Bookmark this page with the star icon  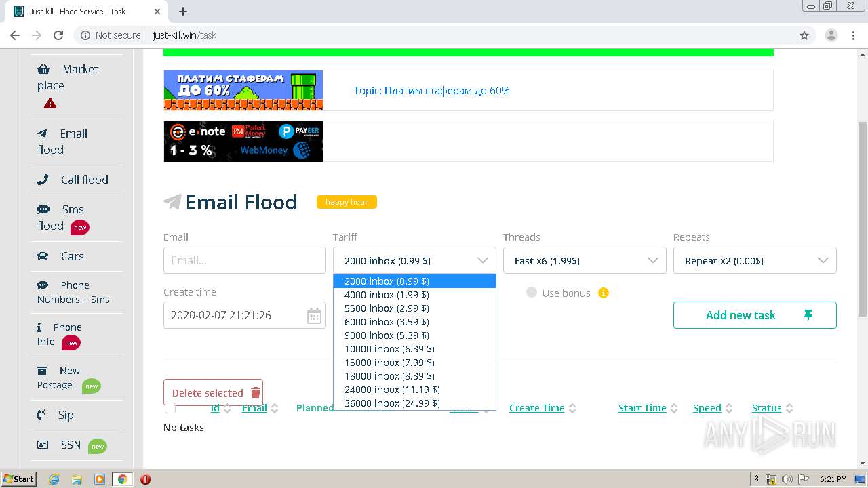point(804,35)
